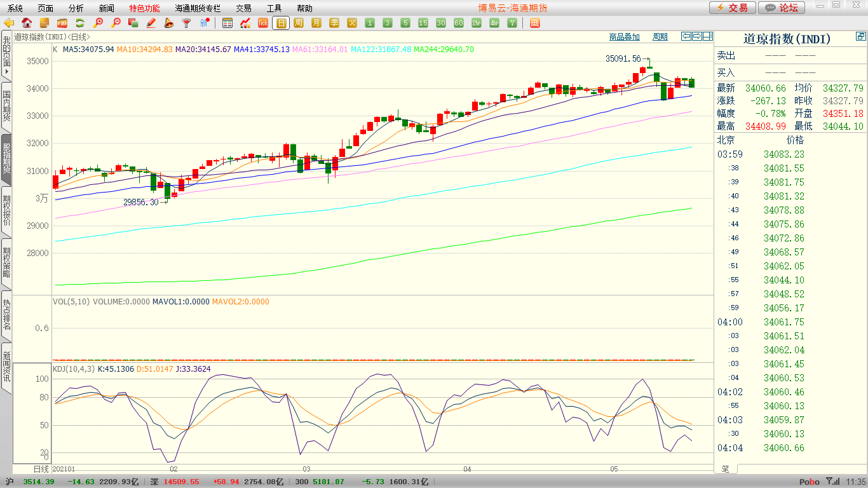
Task: Switch to weekly 周 period
Action: coord(299,24)
